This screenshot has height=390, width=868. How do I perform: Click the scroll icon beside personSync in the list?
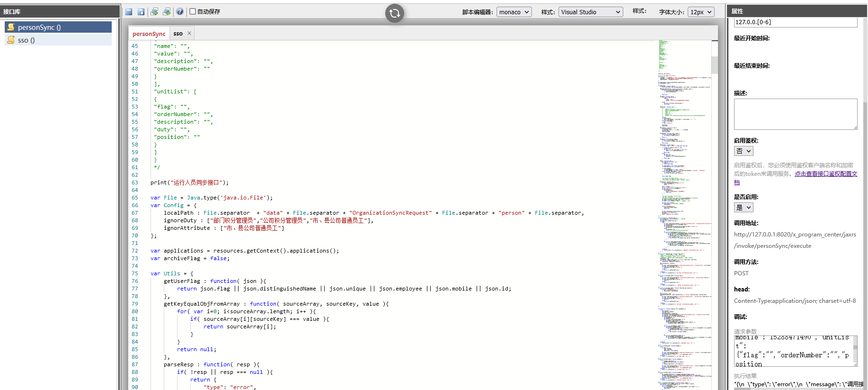(x=11, y=27)
